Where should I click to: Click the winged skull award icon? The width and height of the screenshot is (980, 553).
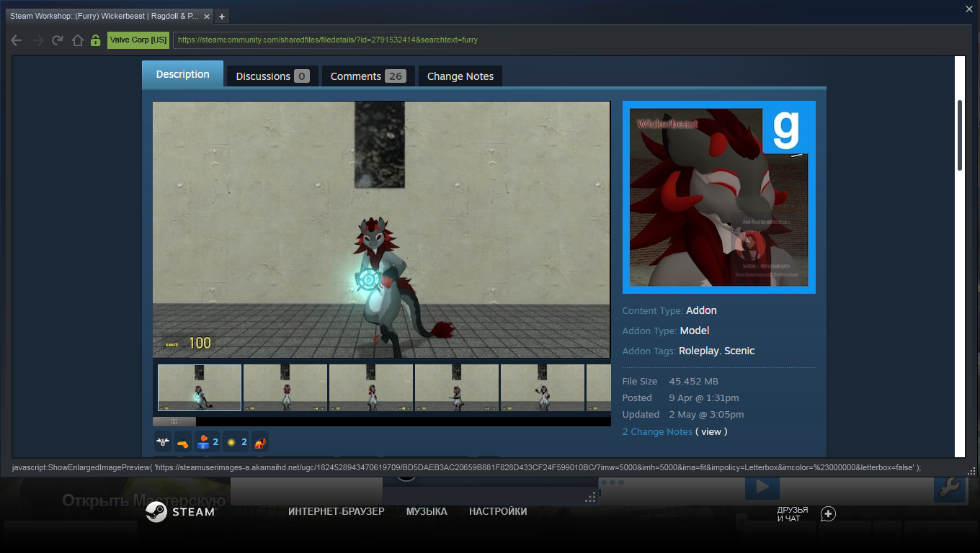163,442
